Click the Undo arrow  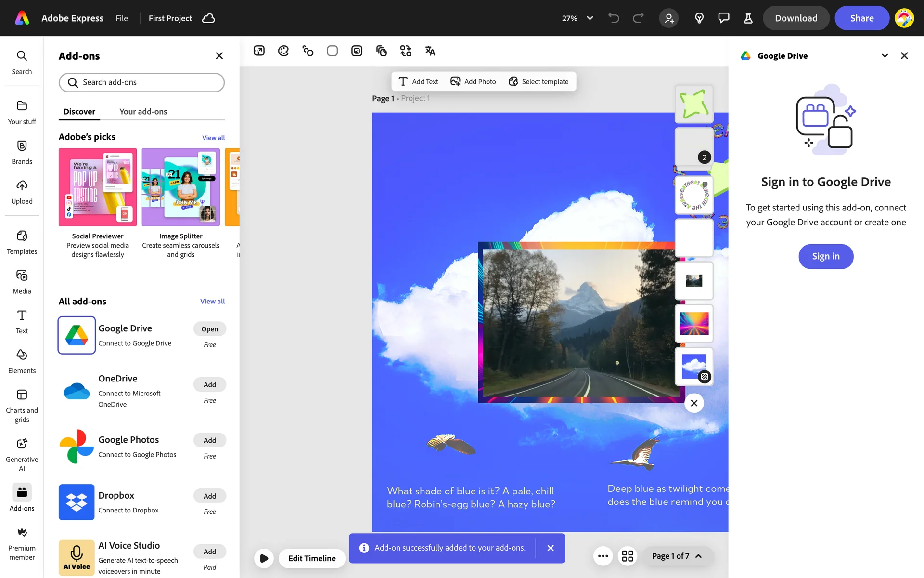pos(614,18)
